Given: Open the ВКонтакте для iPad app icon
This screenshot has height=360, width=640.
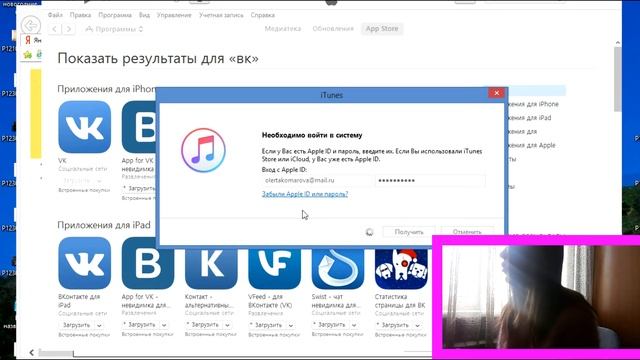Looking at the screenshot, I should tap(84, 263).
